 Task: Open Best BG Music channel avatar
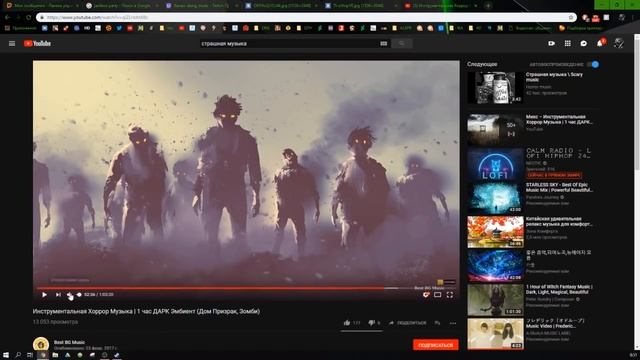[x=41, y=344]
